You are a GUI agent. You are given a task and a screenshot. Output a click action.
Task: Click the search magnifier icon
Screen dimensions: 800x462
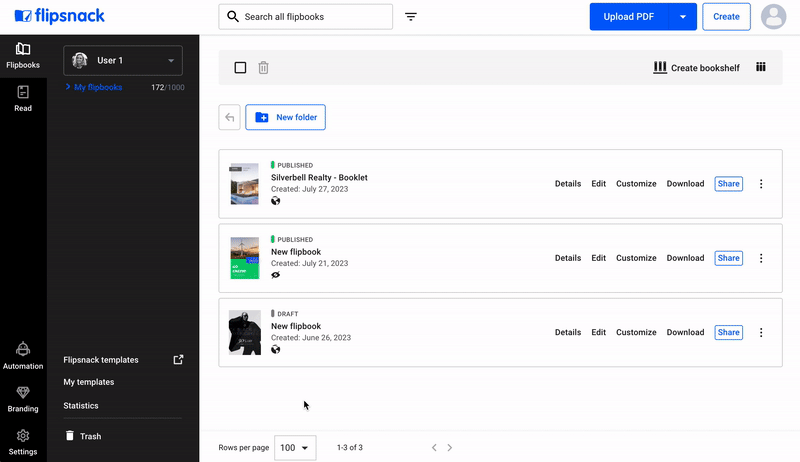pos(233,16)
